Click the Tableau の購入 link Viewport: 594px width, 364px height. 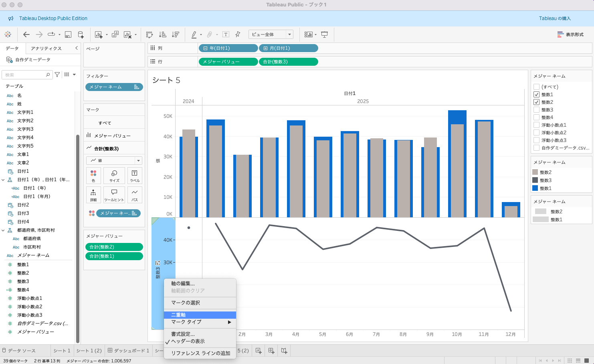554,18
